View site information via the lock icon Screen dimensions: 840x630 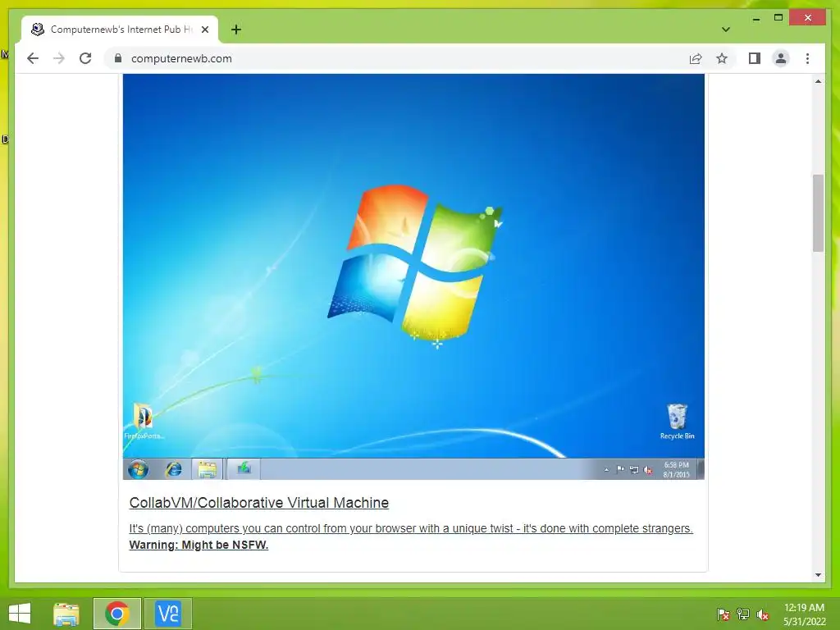(118, 58)
